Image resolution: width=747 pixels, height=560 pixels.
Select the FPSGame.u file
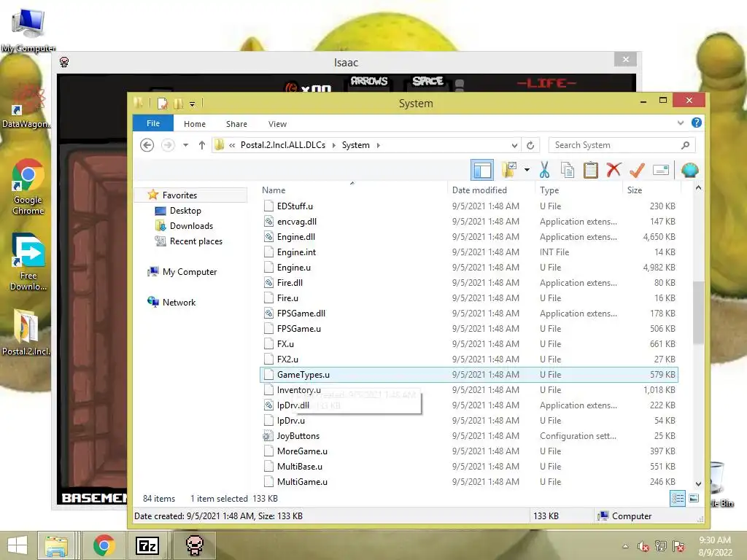coord(469,329)
